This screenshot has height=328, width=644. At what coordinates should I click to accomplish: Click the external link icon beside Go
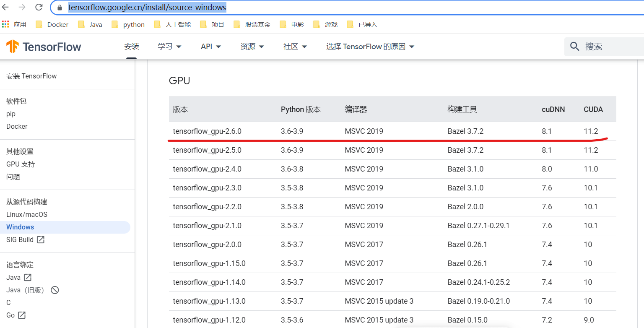click(22, 315)
